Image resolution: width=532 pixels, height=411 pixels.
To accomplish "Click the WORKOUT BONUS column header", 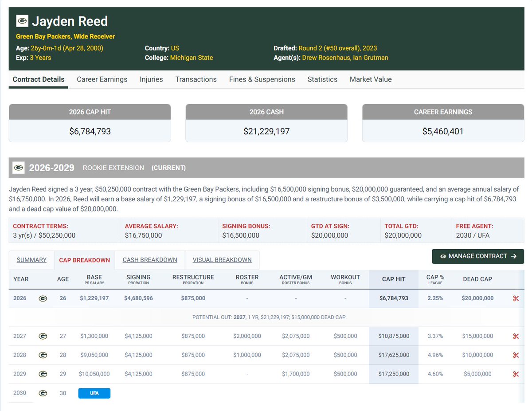I will coord(345,279).
